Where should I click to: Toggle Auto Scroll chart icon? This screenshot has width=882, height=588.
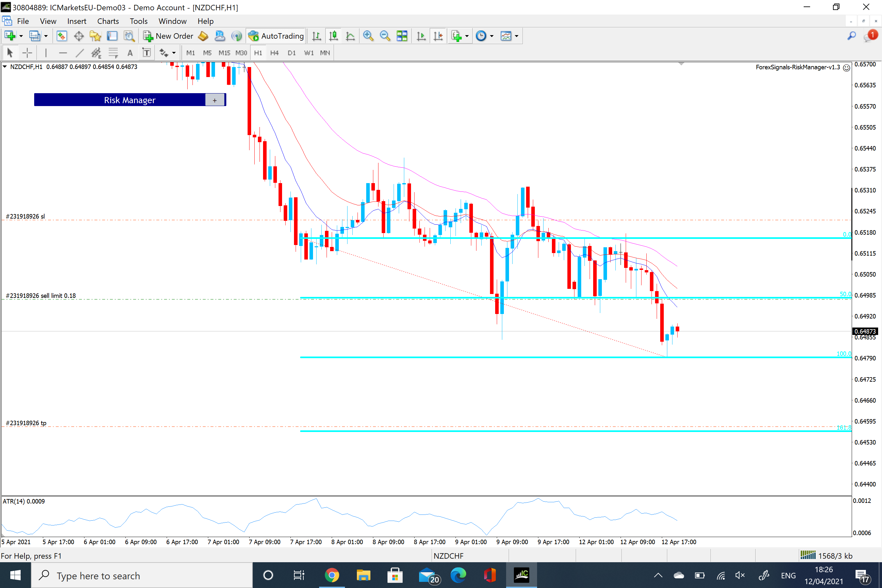point(421,36)
